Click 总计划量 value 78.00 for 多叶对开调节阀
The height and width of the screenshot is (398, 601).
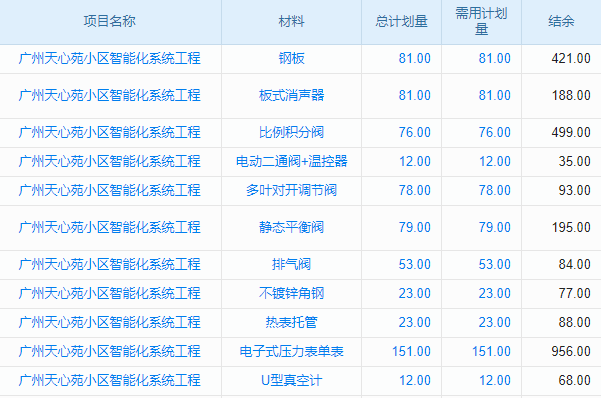pyautogui.click(x=414, y=191)
